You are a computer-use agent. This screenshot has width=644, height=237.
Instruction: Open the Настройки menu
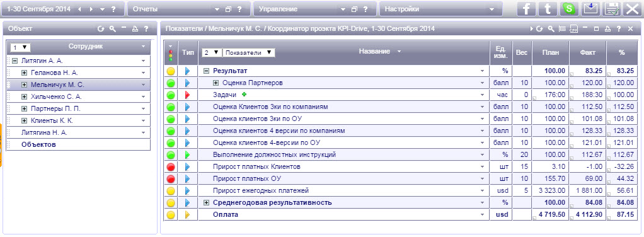tap(441, 9)
